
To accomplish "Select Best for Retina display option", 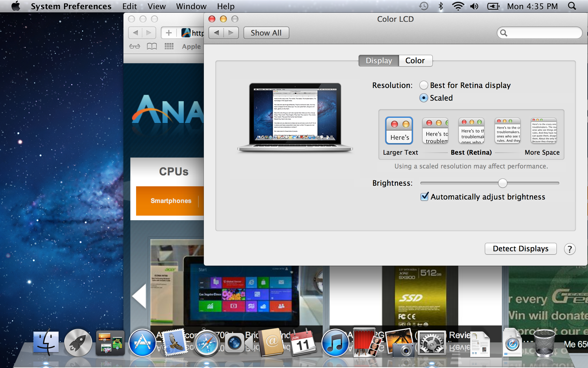I will [x=424, y=85].
